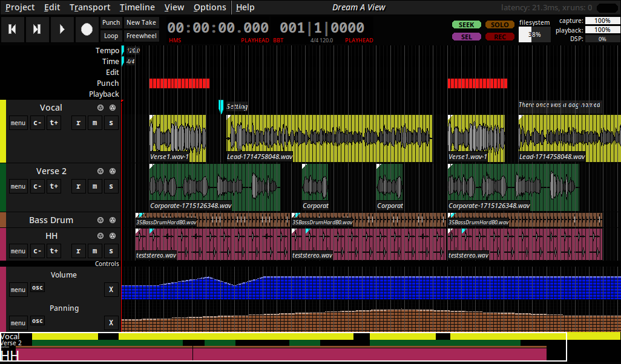Arm the HH track with r
This screenshot has width=621, height=364.
(79, 251)
